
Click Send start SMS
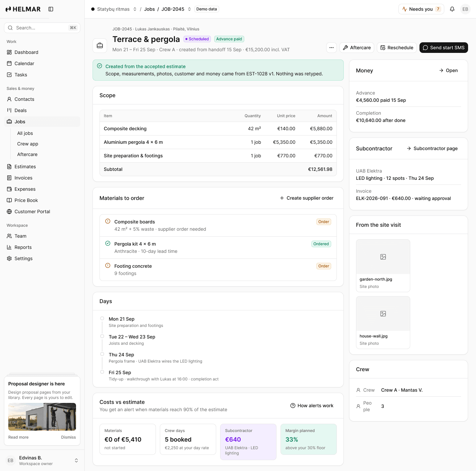pyautogui.click(x=444, y=48)
